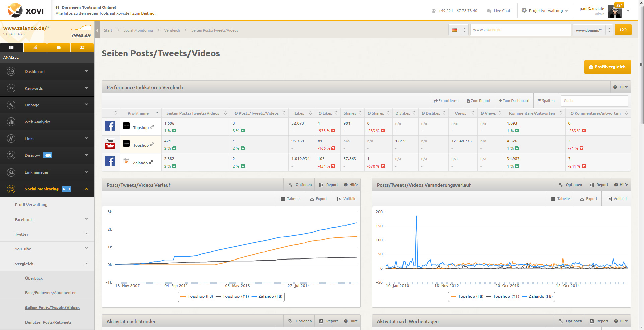Click the Social Monitoring breadcrumb
Screen dimensions: 644x330
click(138, 30)
